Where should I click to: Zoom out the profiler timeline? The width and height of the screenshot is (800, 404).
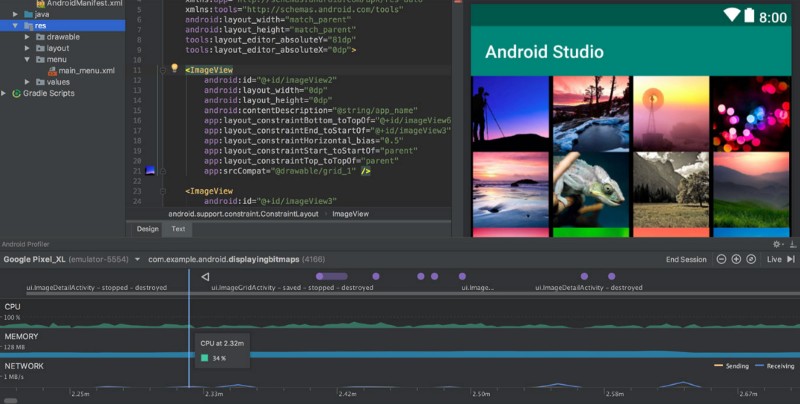click(x=721, y=259)
